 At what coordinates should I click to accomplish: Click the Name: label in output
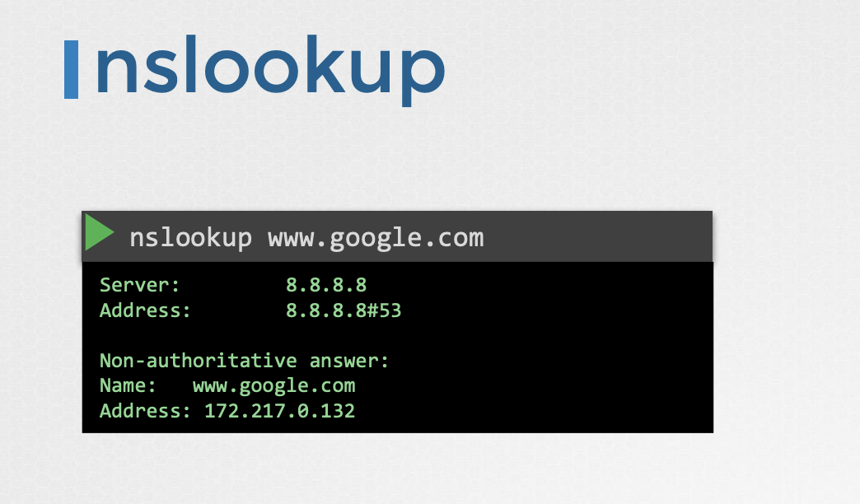coord(128,385)
